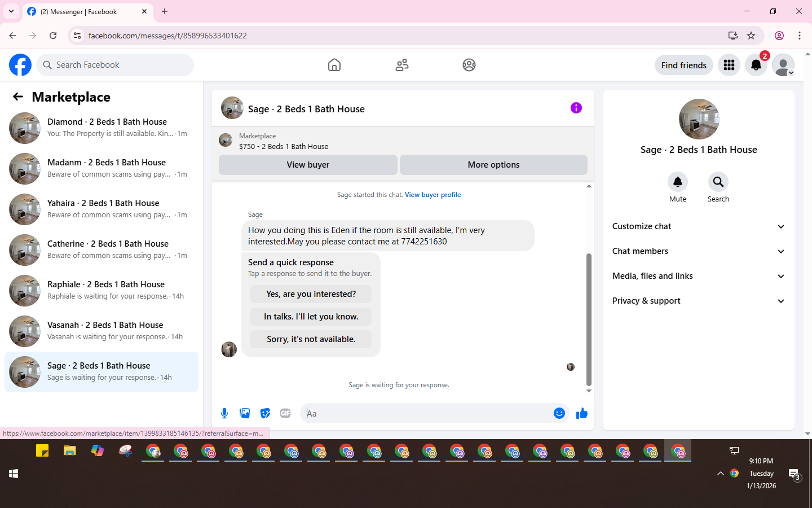Open a new browser tab
The width and height of the screenshot is (812, 508).
pyautogui.click(x=165, y=11)
